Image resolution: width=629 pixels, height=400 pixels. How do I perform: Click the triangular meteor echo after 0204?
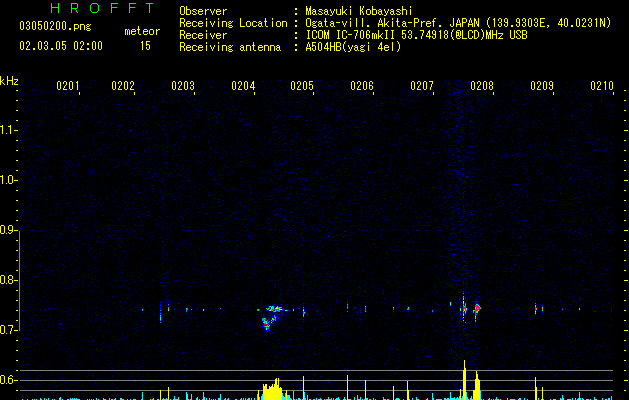(272, 317)
